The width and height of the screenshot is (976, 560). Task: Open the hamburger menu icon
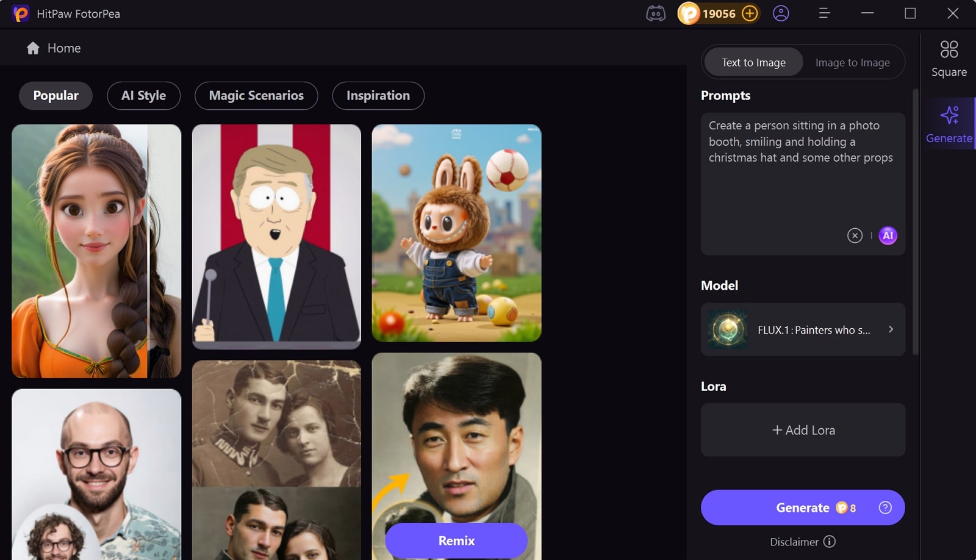pyautogui.click(x=824, y=13)
